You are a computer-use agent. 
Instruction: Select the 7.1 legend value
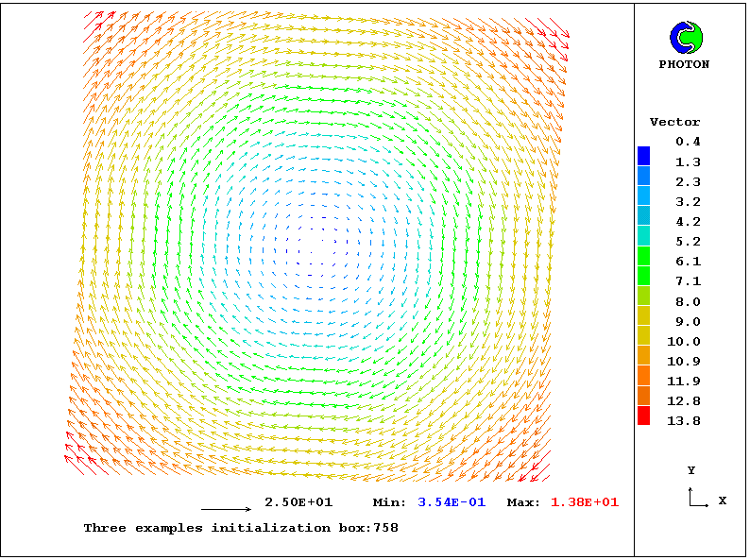(x=688, y=281)
